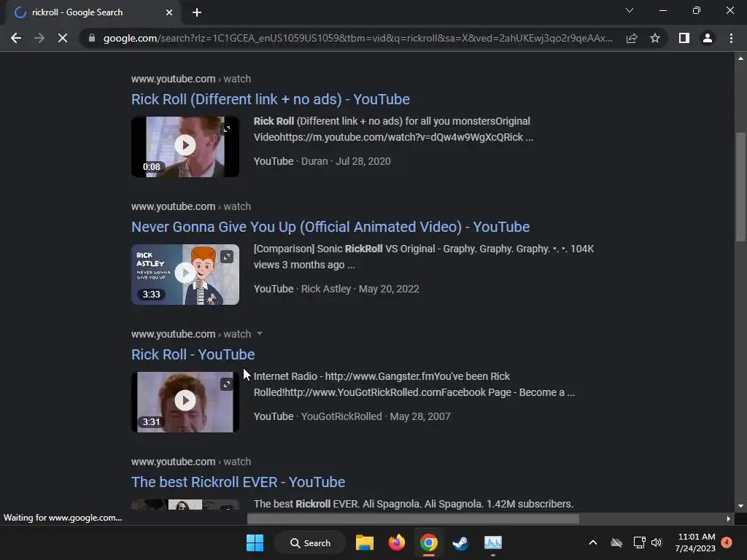Image resolution: width=747 pixels, height=560 pixels.
Task: Click horizontal scroll right arrow
Action: [729, 518]
